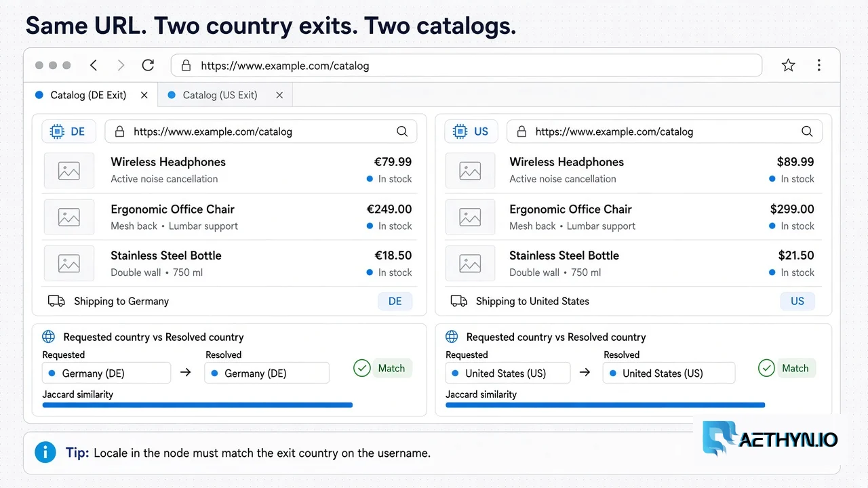
Task: Click the Wireless Headphones thumbnail in the US catalog
Action: click(470, 171)
